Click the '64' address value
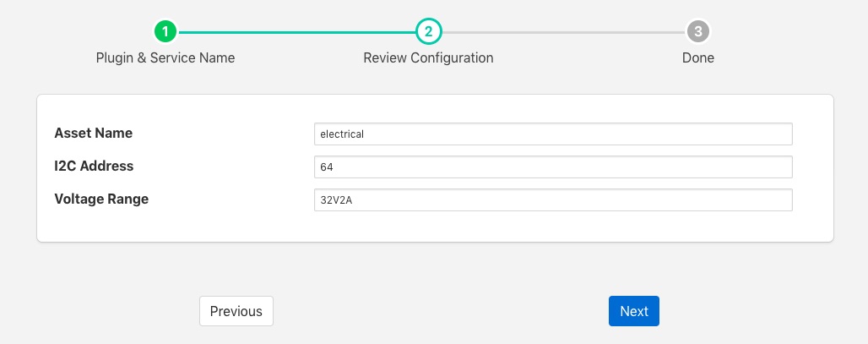The image size is (868, 344). pos(326,167)
